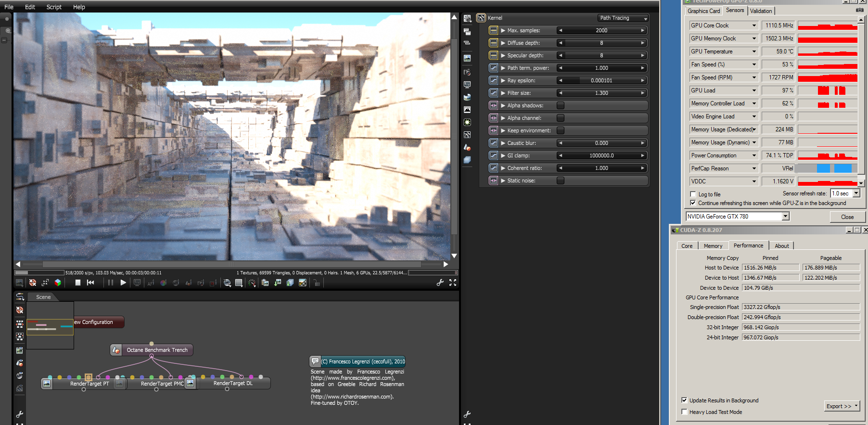Click the film resolution icon in inspector sidebar
868x425 pixels.
467,85
